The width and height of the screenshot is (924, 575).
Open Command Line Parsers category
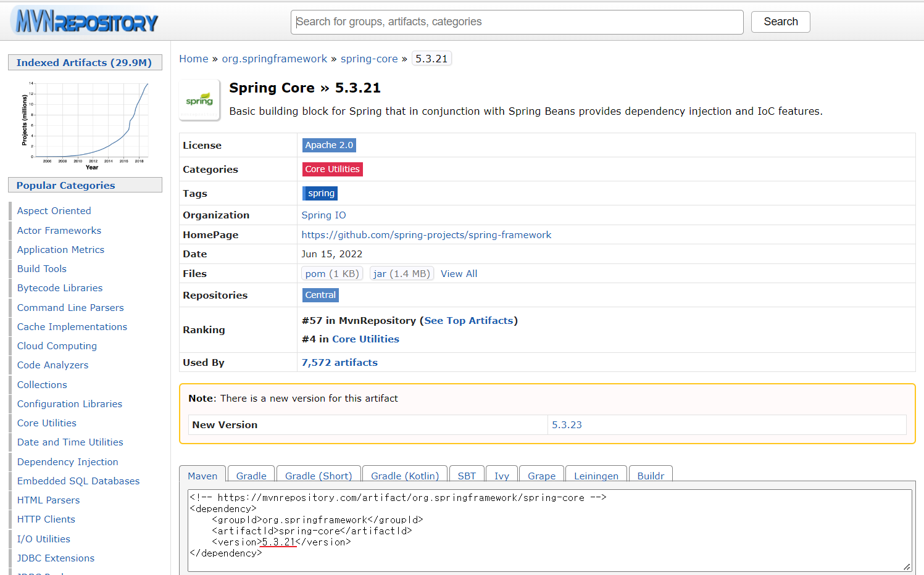[x=70, y=308]
